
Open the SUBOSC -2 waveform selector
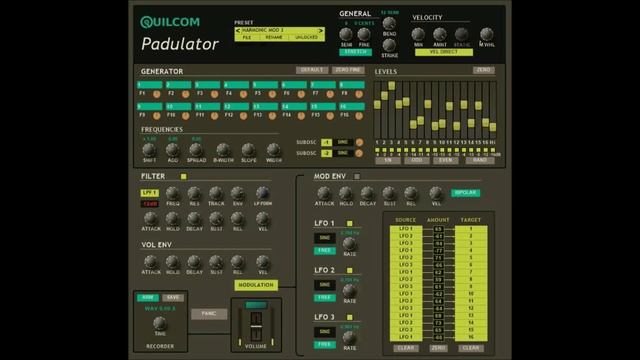pyautogui.click(x=343, y=153)
